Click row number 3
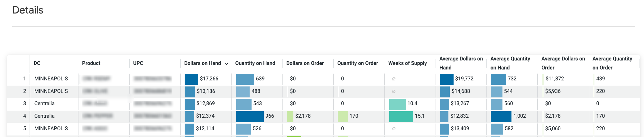Image resolution: width=644 pixels, height=137 pixels. (x=24, y=103)
